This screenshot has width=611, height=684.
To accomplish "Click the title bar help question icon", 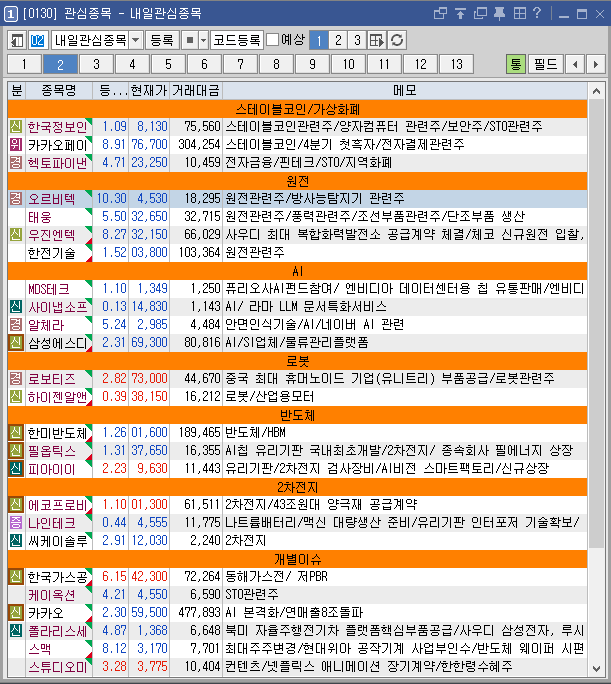I will point(537,14).
